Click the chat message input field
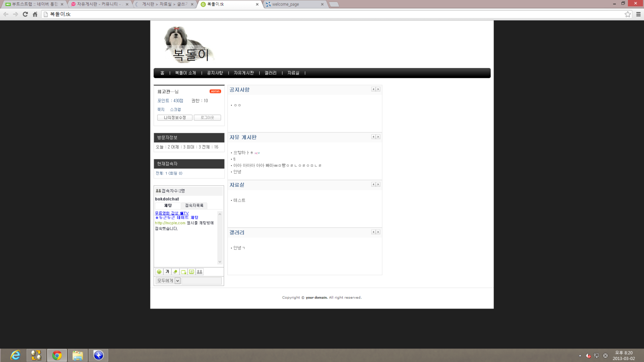The height and width of the screenshot is (362, 644). tap(202, 281)
